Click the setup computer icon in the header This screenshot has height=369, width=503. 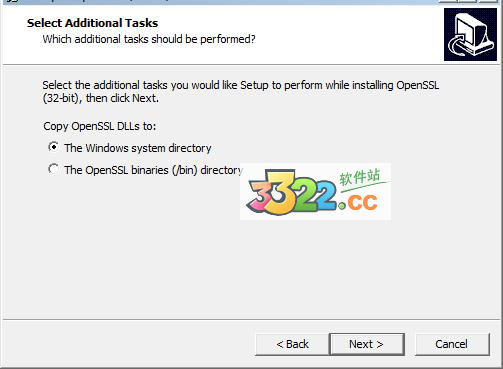pos(470,34)
